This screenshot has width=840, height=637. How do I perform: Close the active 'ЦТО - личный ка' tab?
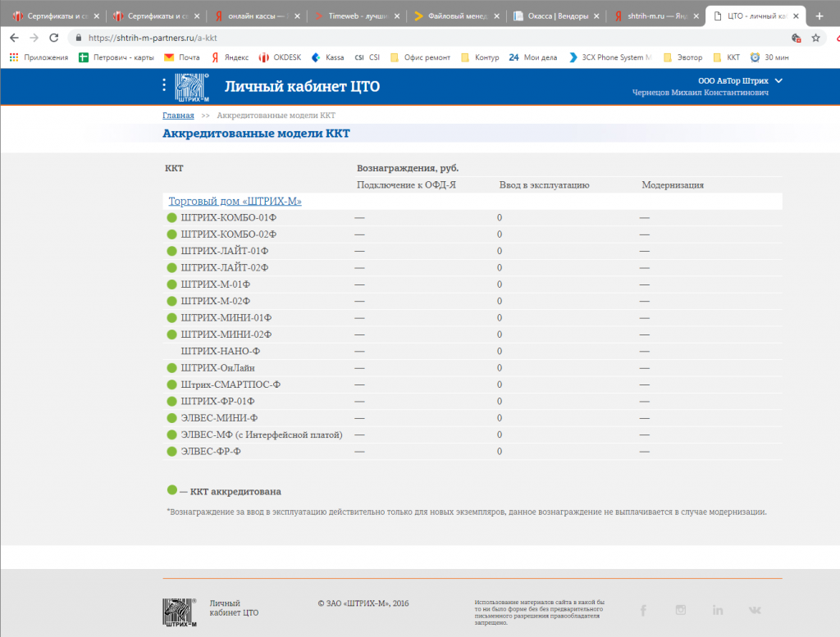click(796, 16)
